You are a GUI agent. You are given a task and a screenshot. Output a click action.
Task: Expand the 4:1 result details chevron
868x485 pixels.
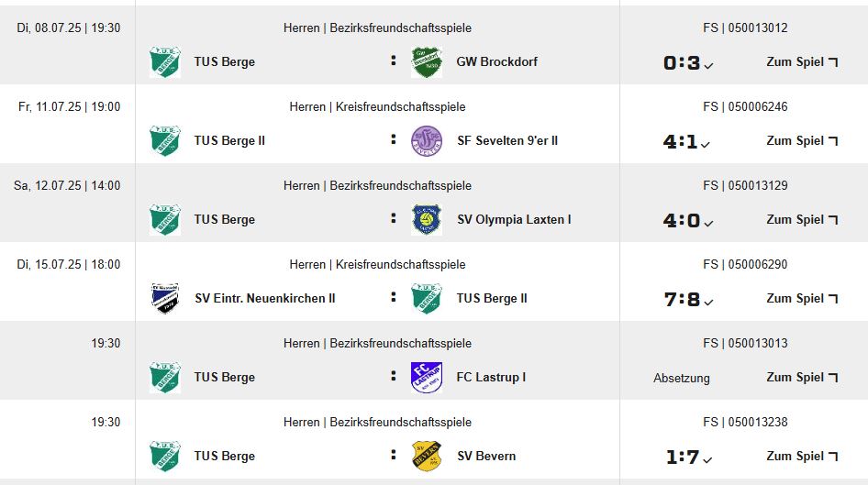706,145
